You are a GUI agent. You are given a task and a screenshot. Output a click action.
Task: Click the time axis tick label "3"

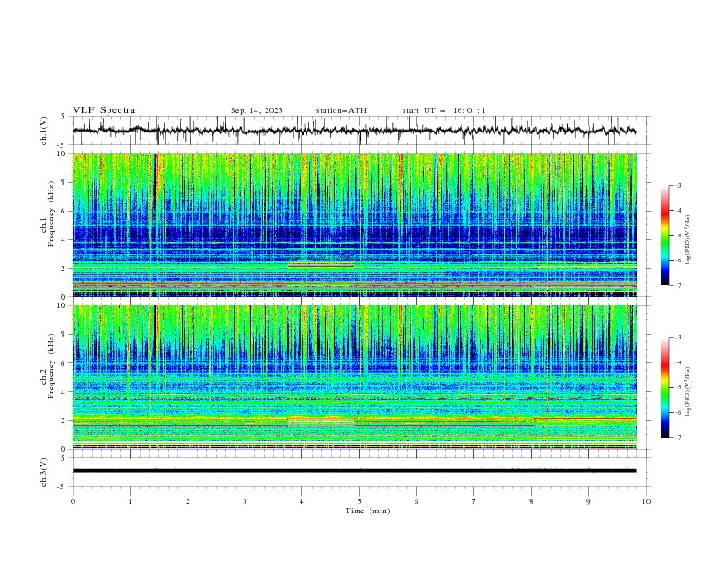(245, 501)
